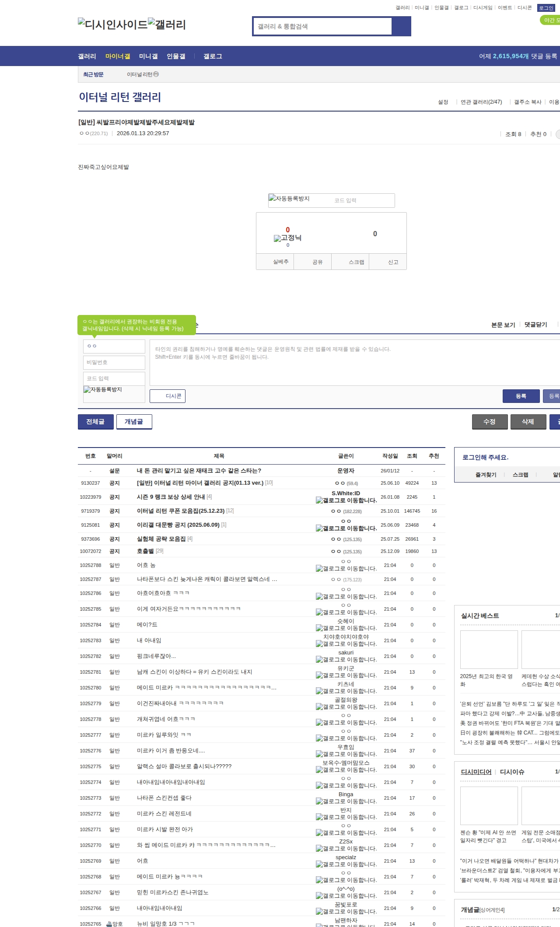Click gallog icon in S.White:ID row
This screenshot has height=927, width=560.
pos(319,500)
